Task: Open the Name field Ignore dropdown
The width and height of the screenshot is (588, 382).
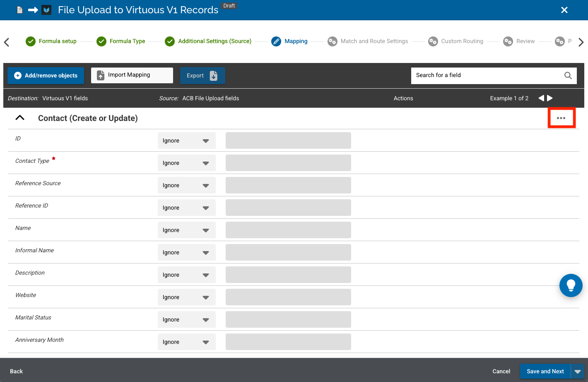Action: coord(187,230)
